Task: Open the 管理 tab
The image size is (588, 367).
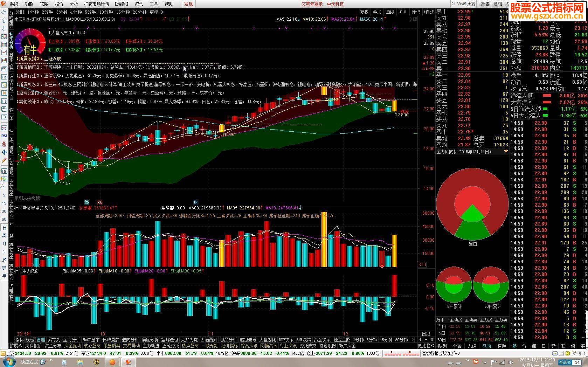Action: [41, 340]
